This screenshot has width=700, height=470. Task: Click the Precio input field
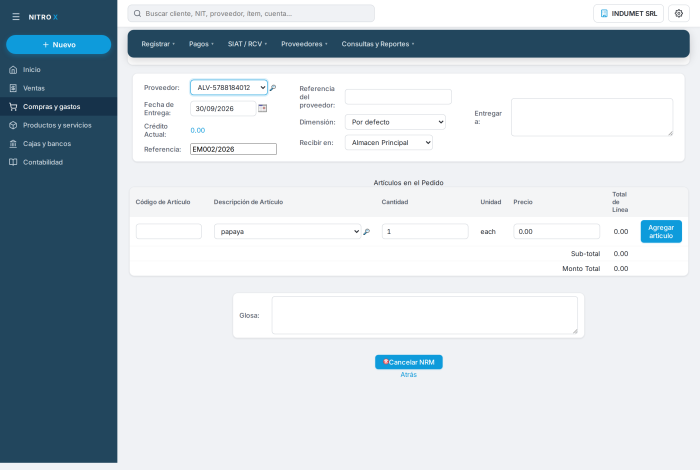coord(557,231)
